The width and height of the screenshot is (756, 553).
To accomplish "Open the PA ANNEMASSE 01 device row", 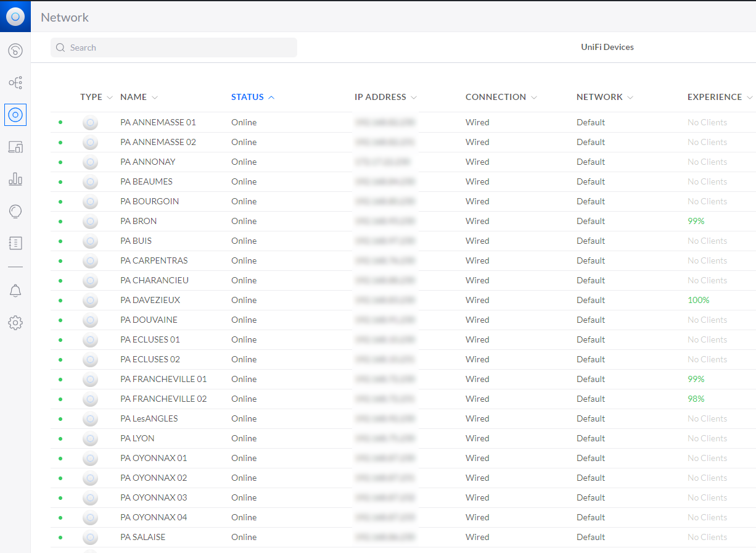I will point(403,122).
